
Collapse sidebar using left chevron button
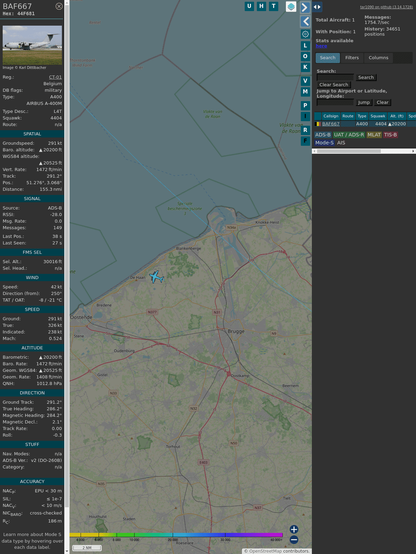pyautogui.click(x=305, y=22)
